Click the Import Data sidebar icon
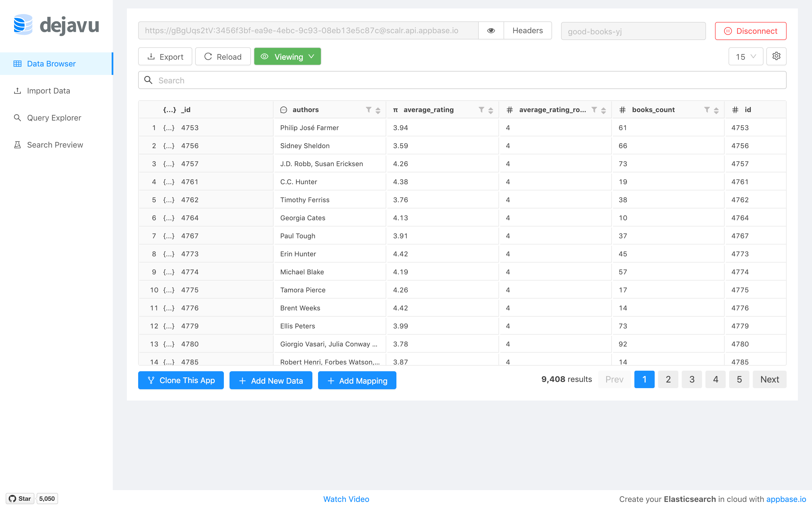The width and height of the screenshot is (812, 507). click(x=17, y=90)
